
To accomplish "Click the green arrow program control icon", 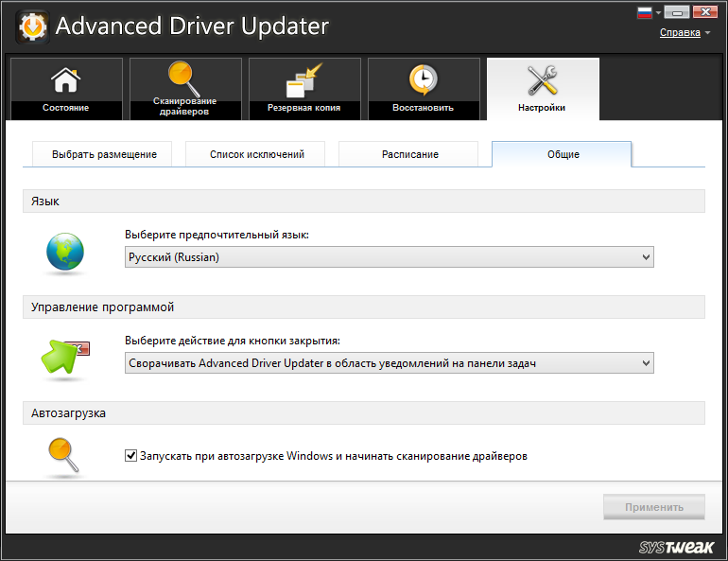I will [63, 359].
